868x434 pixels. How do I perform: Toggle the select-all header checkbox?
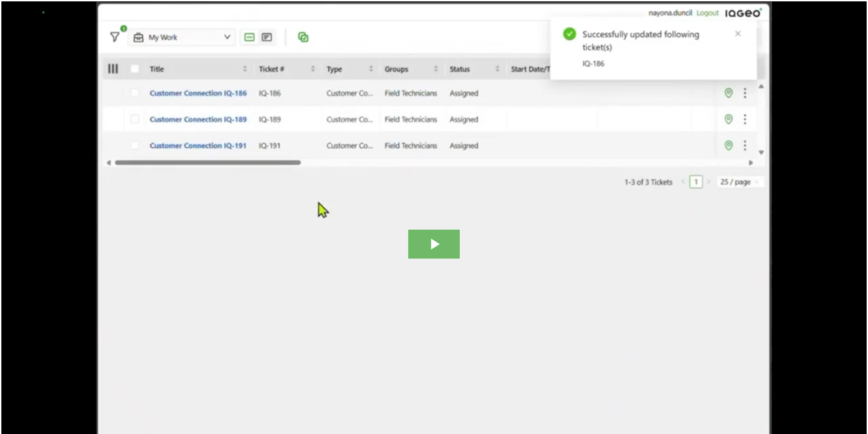(x=135, y=69)
